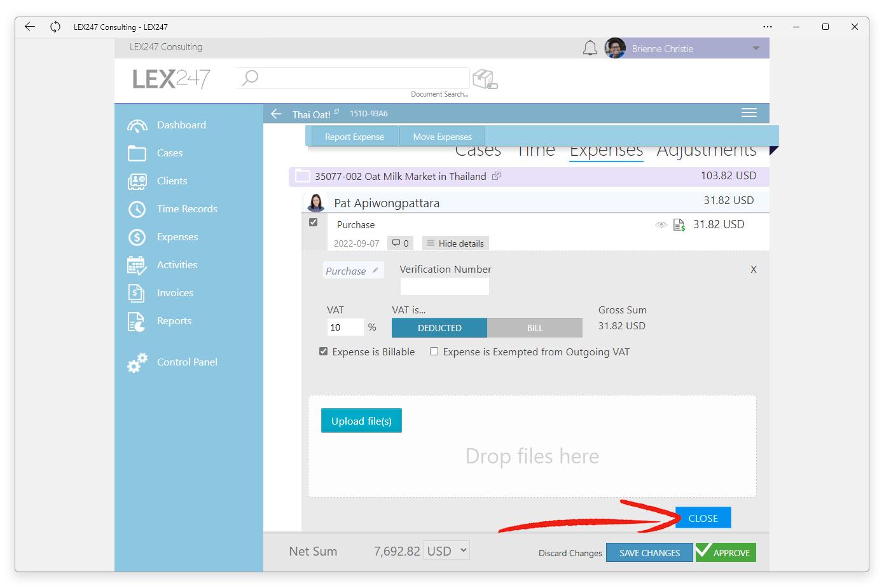Click the Pat Apiwongpattara name
The width and height of the screenshot is (884, 588).
click(387, 203)
